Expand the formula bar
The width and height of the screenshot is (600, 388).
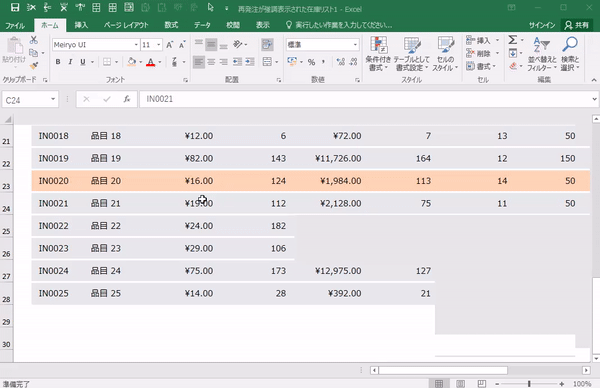(594, 99)
